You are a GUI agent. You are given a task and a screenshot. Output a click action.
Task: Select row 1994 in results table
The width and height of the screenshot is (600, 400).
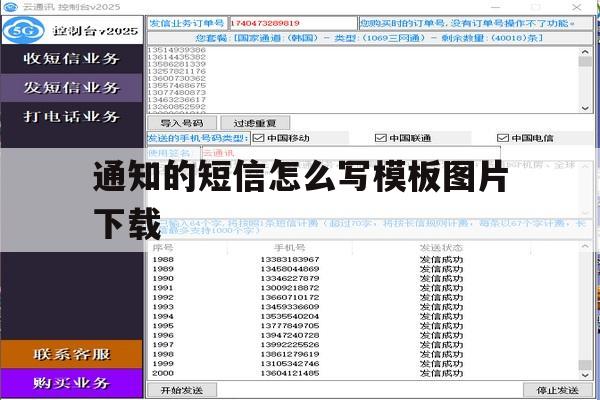pyautogui.click(x=363, y=317)
